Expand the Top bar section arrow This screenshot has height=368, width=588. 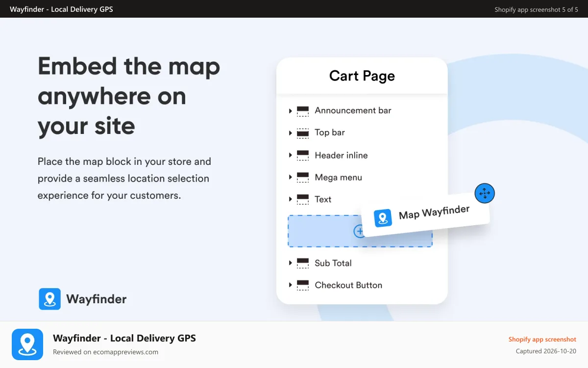pos(291,133)
